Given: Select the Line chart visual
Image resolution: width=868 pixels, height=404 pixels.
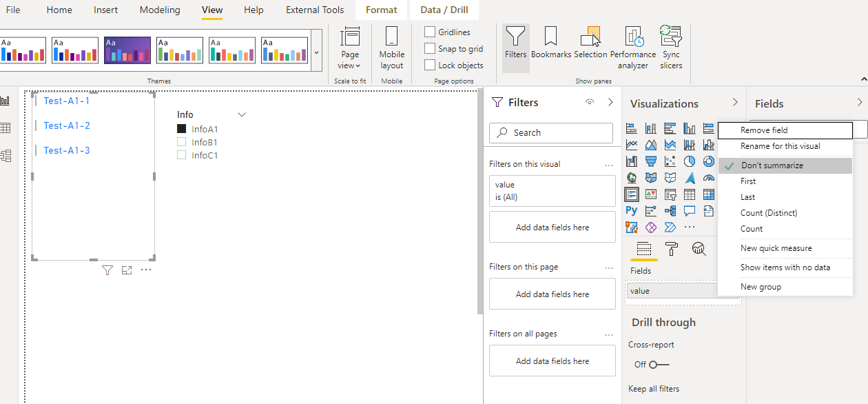Looking at the screenshot, I should click(x=632, y=145).
